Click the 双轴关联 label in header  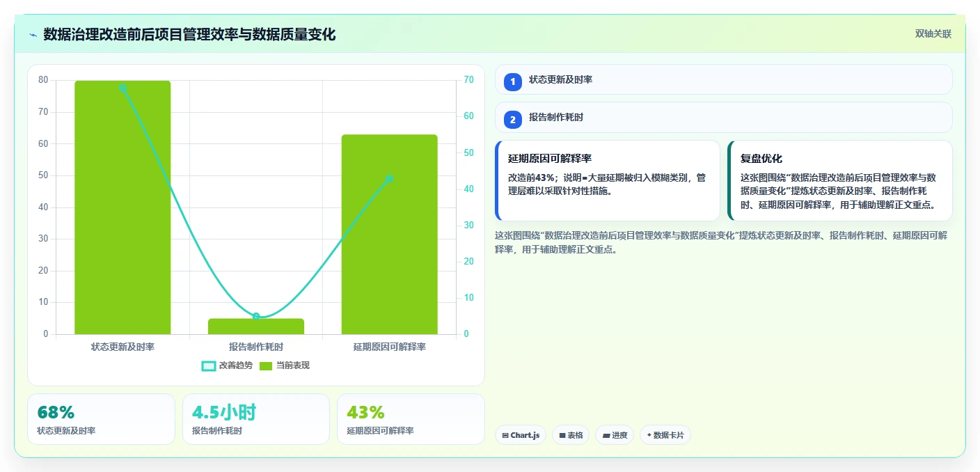[x=933, y=33]
